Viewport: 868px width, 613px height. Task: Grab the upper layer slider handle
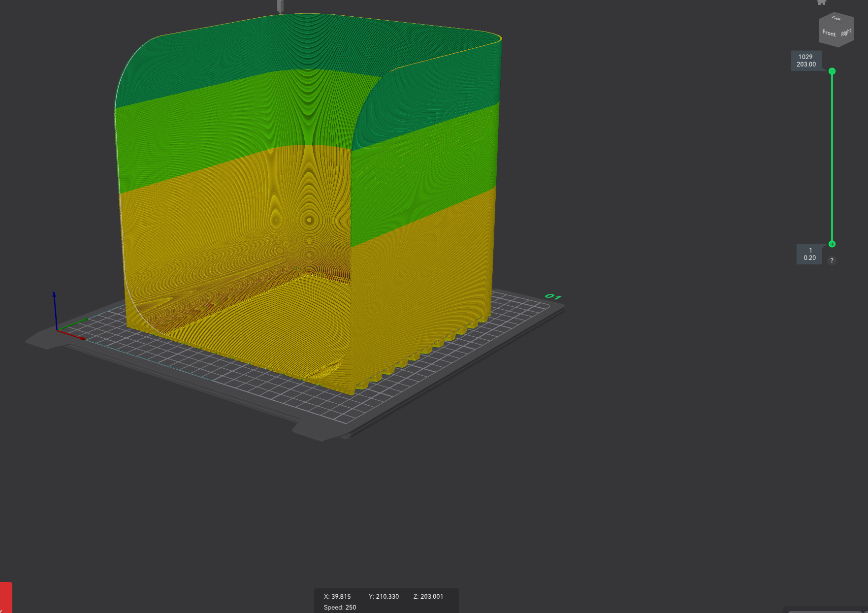pos(832,71)
